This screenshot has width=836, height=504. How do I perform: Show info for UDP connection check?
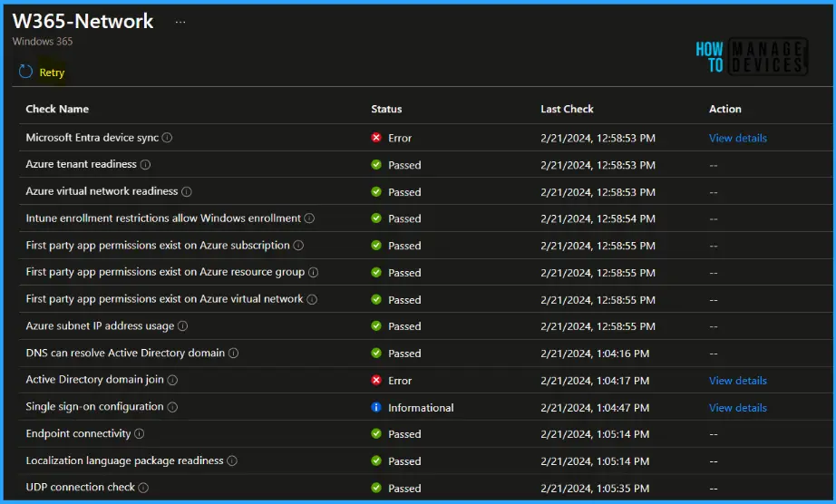point(143,488)
